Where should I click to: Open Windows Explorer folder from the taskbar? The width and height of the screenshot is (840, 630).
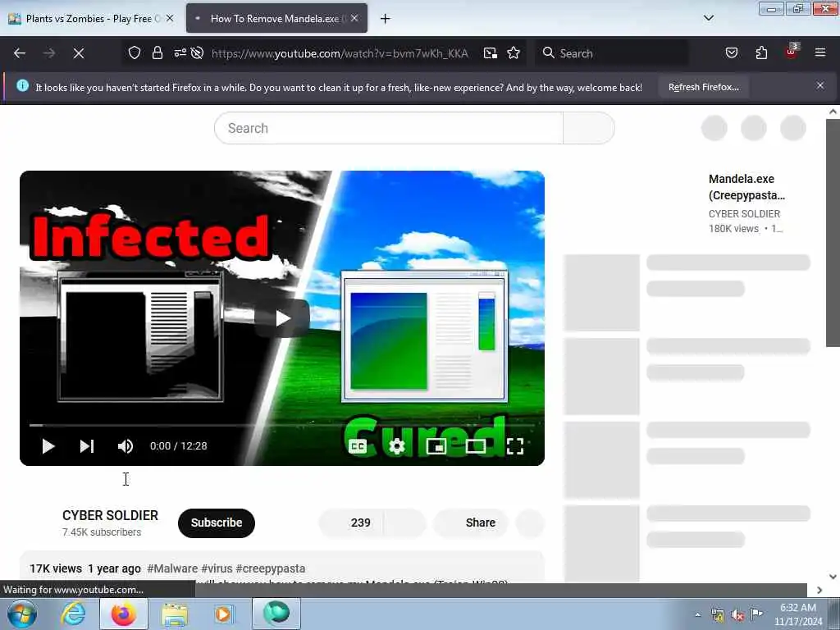click(x=175, y=614)
